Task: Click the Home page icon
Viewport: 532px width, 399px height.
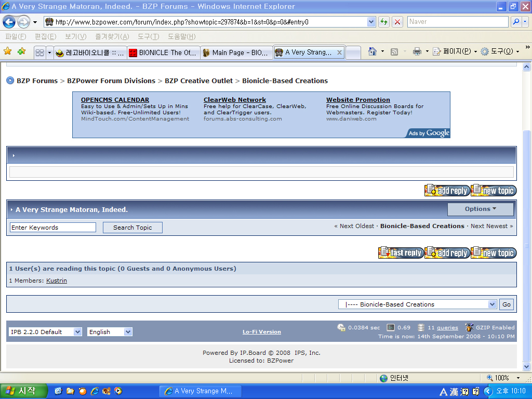Action: coord(372,51)
